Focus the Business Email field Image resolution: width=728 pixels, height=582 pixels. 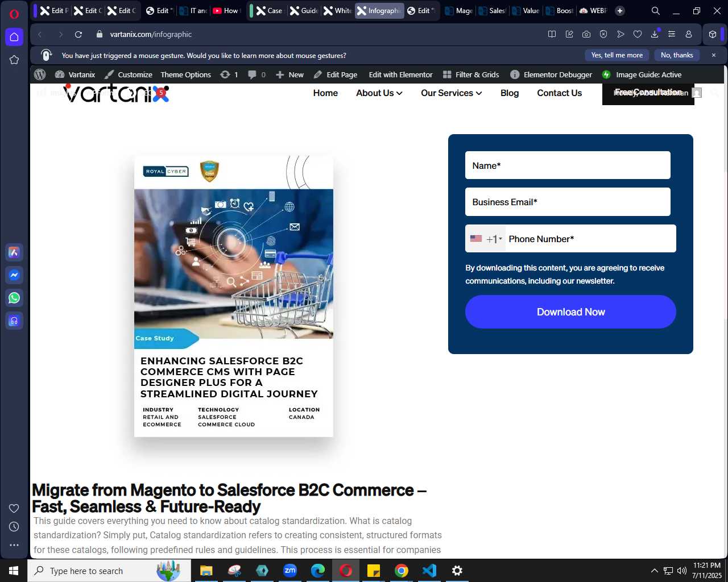pos(568,202)
